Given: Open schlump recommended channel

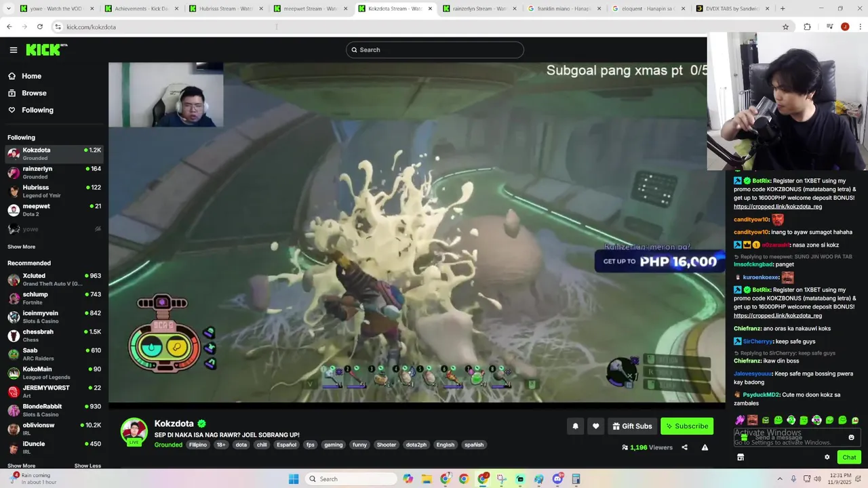Looking at the screenshot, I should (54, 298).
